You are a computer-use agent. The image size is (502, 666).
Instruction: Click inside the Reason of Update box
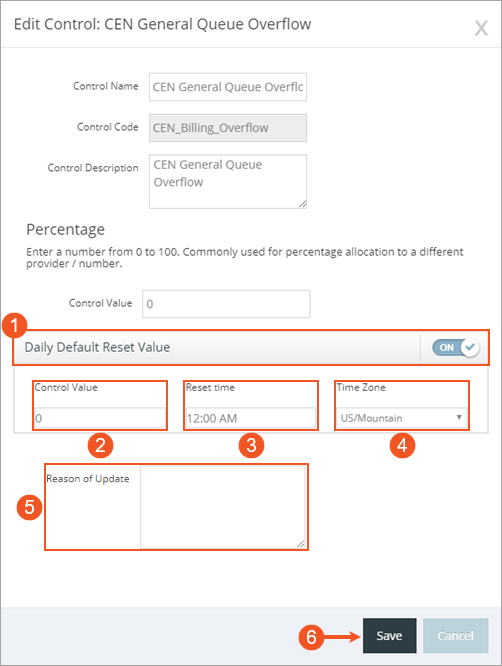tap(223, 507)
